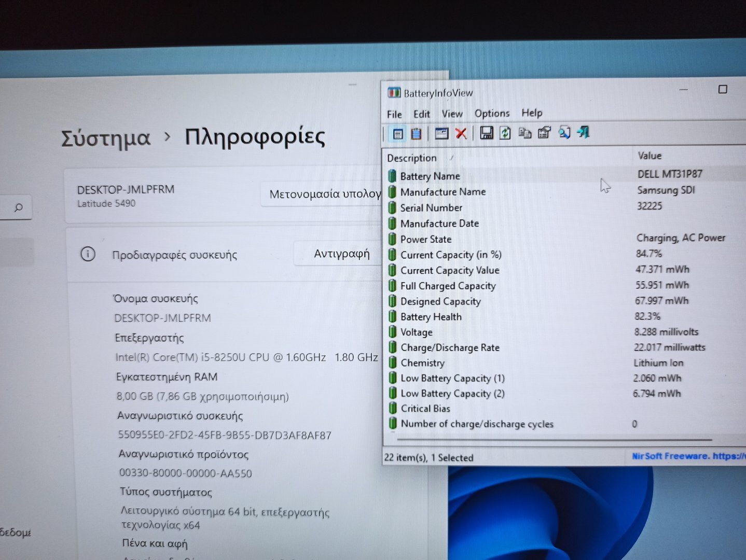Screen dimensions: 746x560
Task: Click the Μετονομασία υπολογιστή button in Settings
Action: [322, 194]
